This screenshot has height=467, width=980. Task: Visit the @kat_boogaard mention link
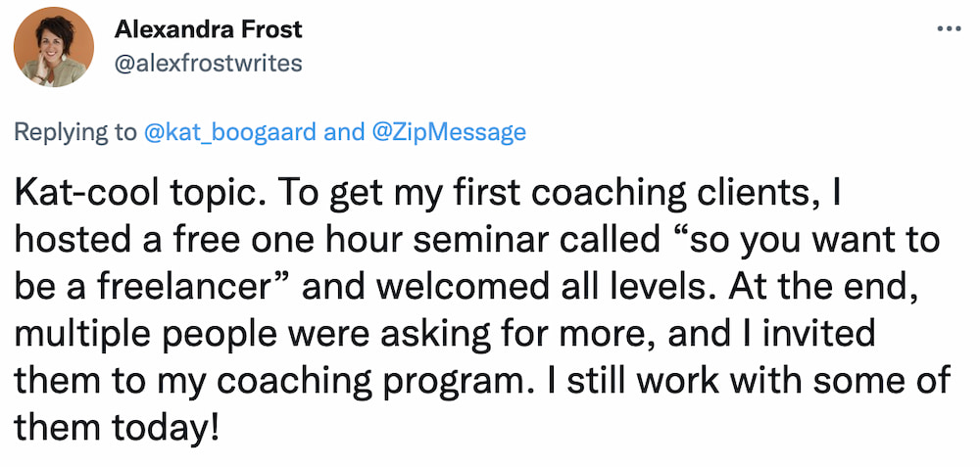click(x=231, y=132)
